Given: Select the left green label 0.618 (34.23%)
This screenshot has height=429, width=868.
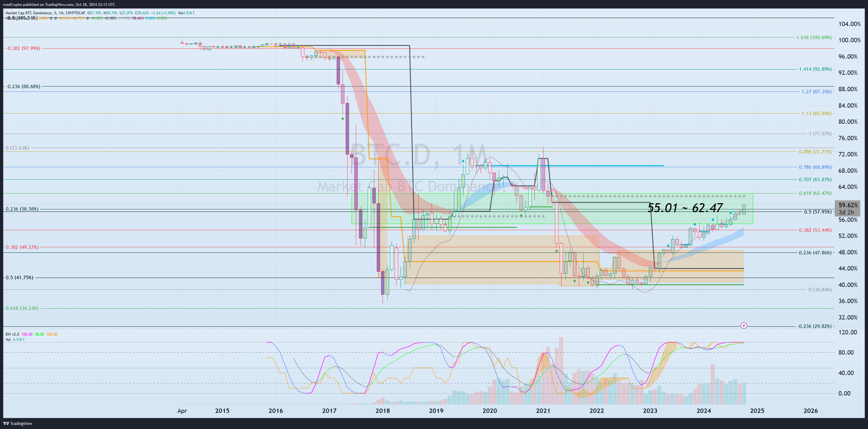Looking at the screenshot, I should tap(22, 308).
